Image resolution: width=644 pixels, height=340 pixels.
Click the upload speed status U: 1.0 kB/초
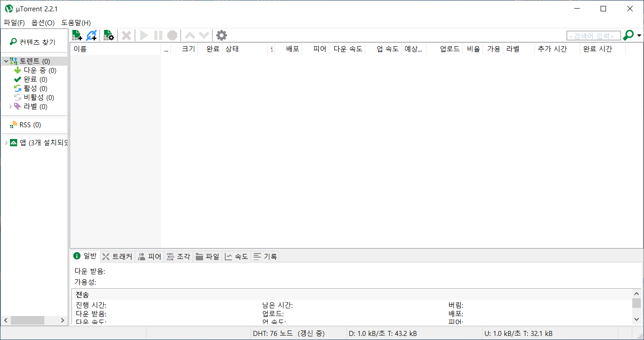518,333
